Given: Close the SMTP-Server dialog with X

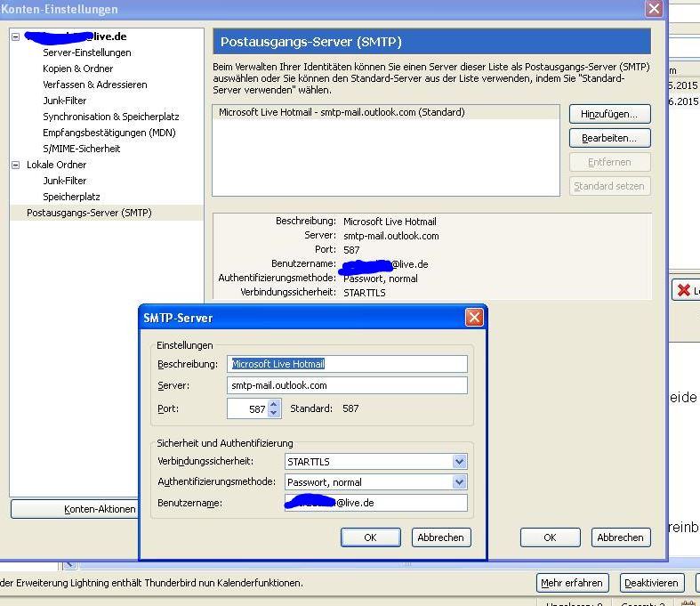Looking at the screenshot, I should coord(474,318).
